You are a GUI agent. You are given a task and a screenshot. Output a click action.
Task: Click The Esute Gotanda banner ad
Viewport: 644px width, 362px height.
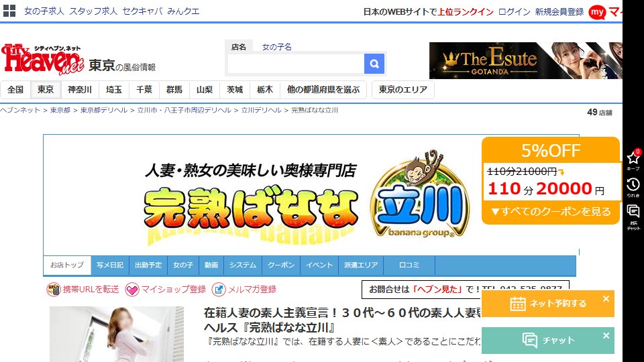(x=526, y=60)
